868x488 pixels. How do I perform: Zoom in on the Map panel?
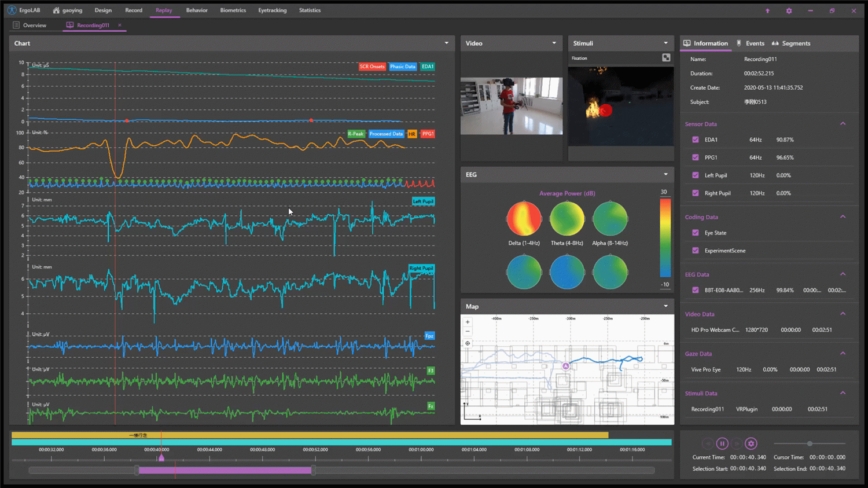pos(468,322)
